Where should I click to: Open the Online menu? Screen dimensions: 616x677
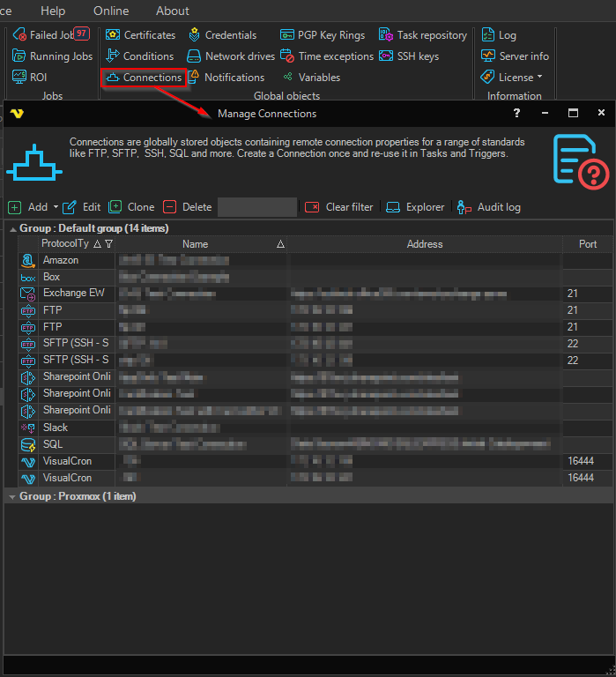pos(111,11)
